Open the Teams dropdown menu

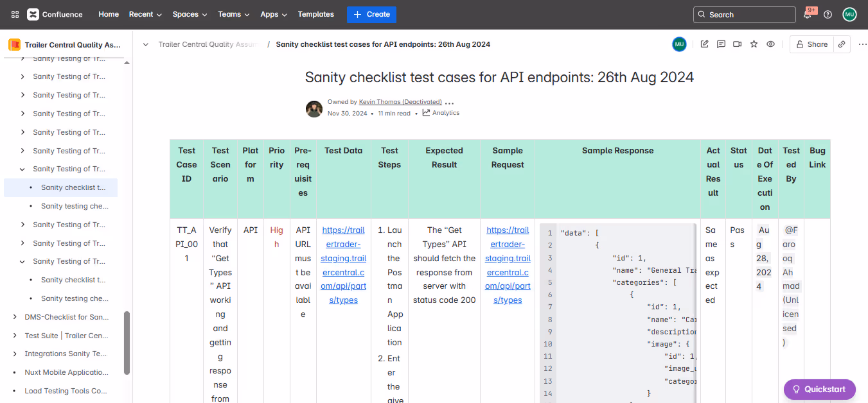pyautogui.click(x=233, y=14)
